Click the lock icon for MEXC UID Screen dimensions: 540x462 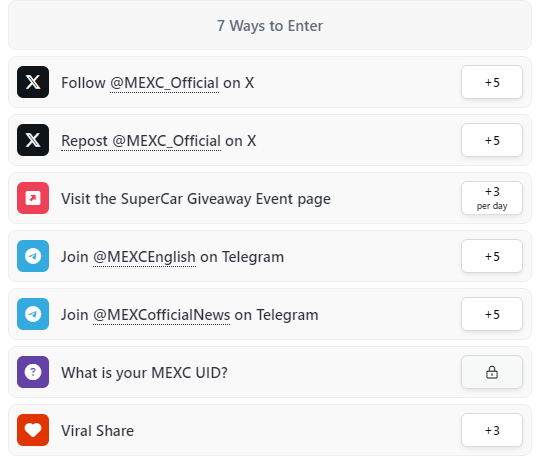492,372
